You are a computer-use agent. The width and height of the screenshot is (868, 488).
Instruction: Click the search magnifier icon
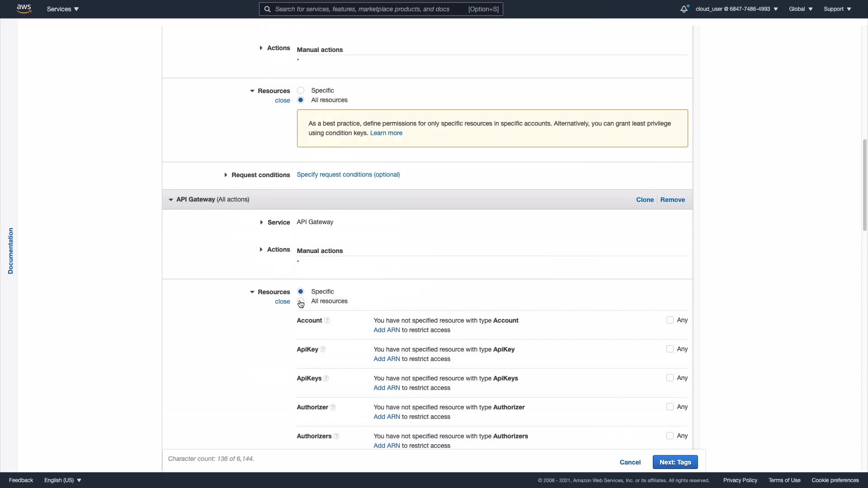pyautogui.click(x=267, y=9)
